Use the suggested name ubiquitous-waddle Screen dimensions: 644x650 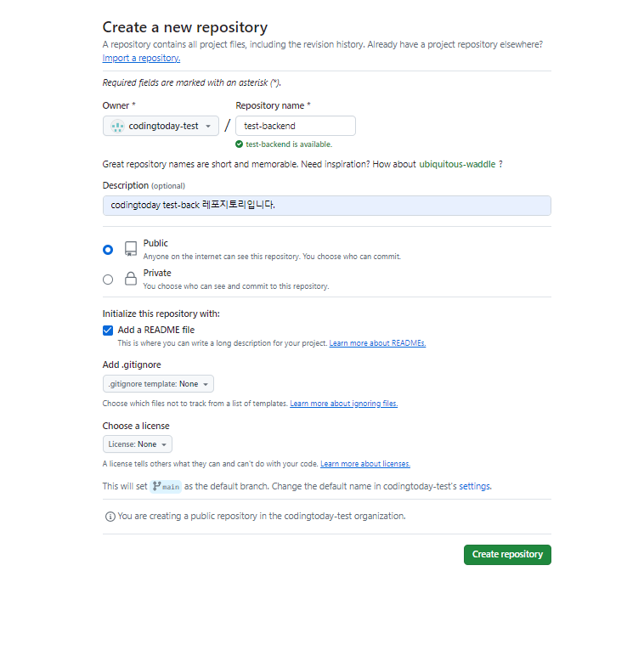457,164
